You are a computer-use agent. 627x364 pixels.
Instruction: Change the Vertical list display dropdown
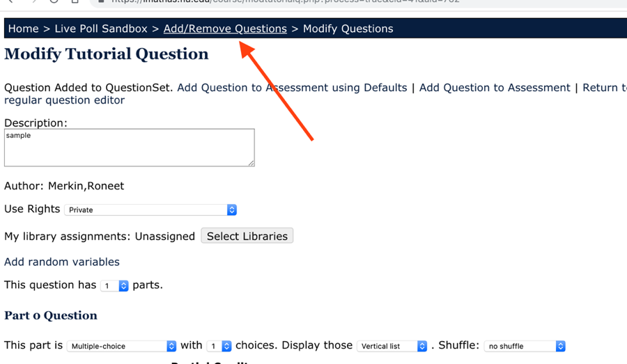click(392, 346)
